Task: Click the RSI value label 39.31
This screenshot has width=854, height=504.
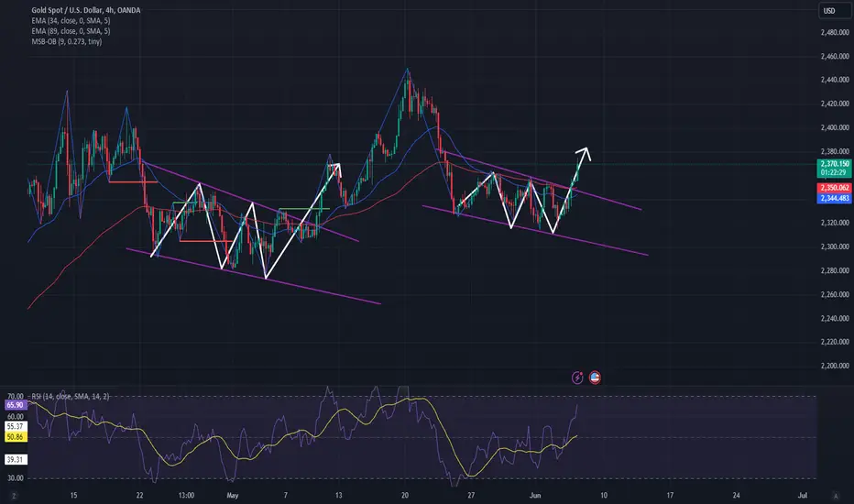Action: (16, 460)
